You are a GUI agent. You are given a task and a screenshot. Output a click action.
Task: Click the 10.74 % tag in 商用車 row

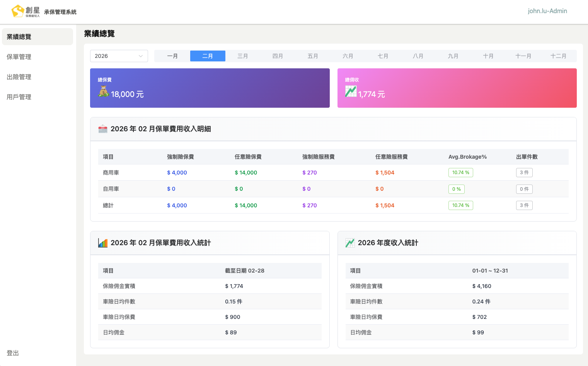point(461,173)
